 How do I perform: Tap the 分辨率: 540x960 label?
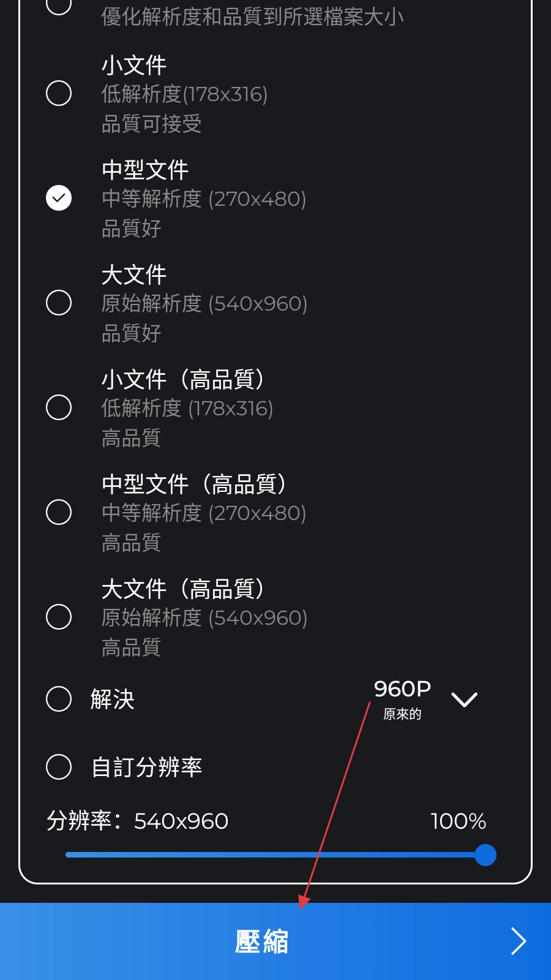[x=138, y=821]
